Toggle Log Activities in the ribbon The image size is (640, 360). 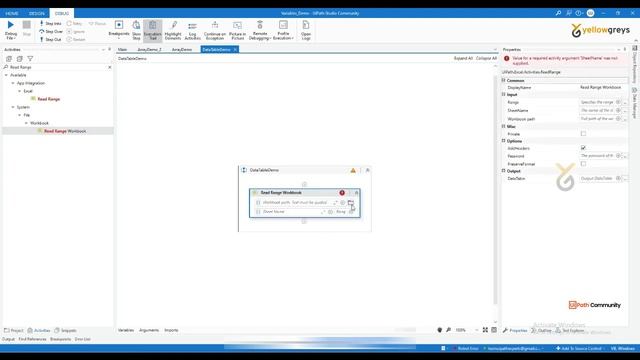(x=193, y=30)
